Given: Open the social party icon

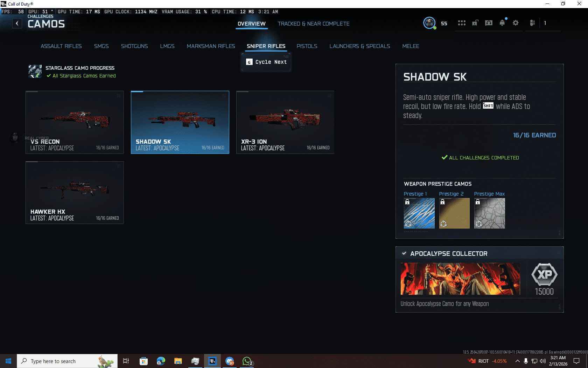Looking at the screenshot, I should (x=532, y=23).
